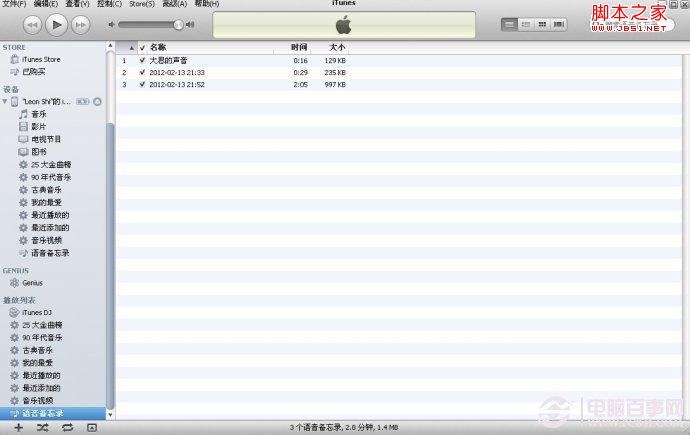The image size is (690, 435).
Task: Open the 控制(C) menu
Action: [x=109, y=4]
